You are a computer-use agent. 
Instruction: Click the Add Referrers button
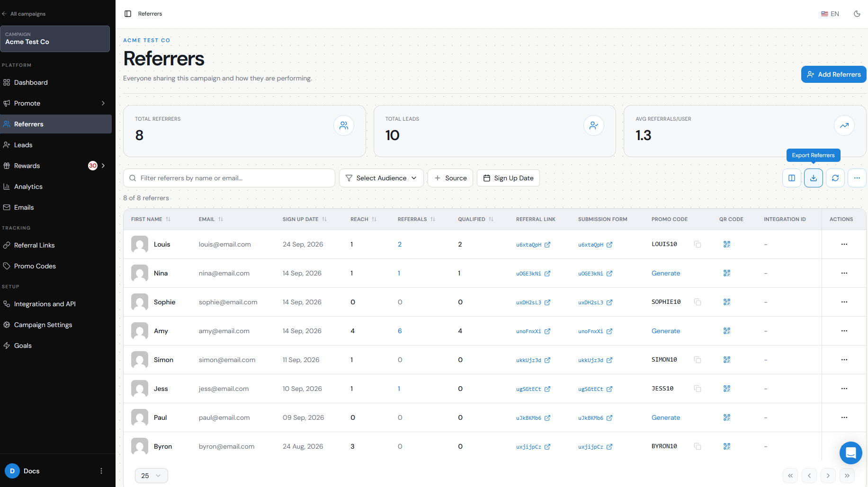pos(833,74)
